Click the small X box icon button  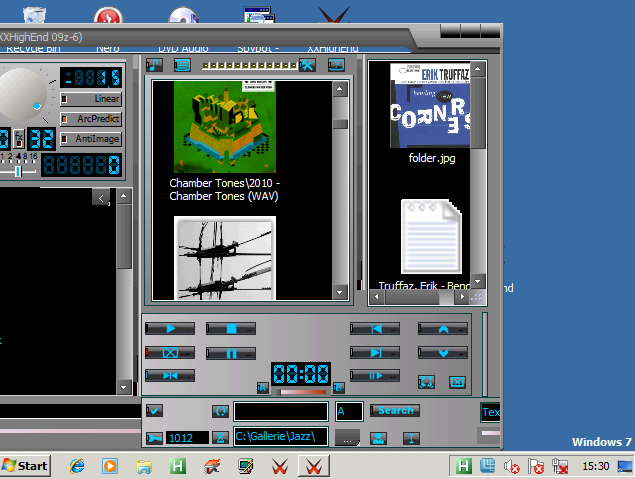[x=457, y=382]
